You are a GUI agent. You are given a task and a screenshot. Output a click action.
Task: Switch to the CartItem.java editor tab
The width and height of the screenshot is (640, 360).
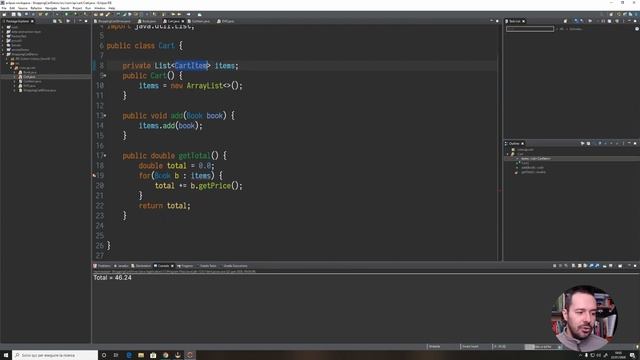pos(199,21)
